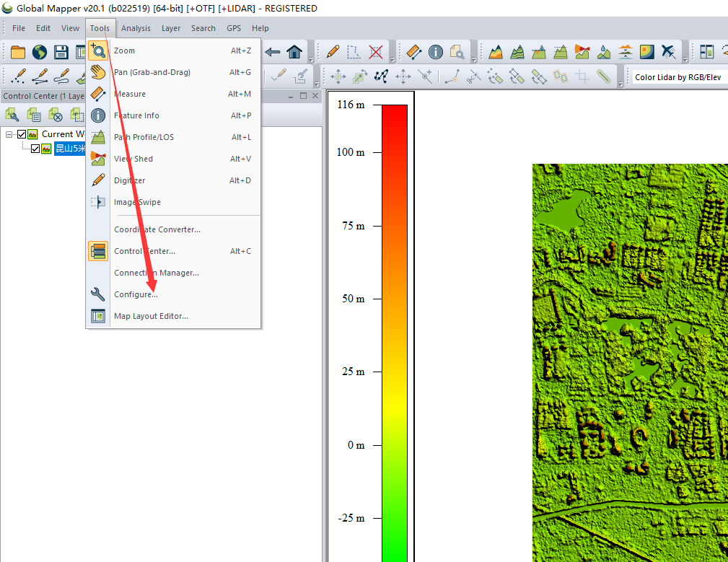Image resolution: width=728 pixels, height=562 pixels.
Task: Click the move feature arrows icon
Action: [338, 76]
